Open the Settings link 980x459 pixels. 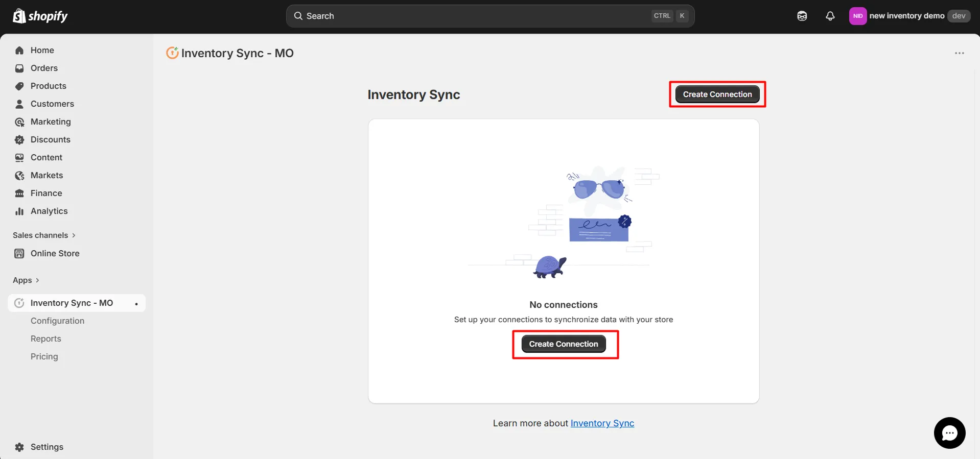tap(47, 447)
